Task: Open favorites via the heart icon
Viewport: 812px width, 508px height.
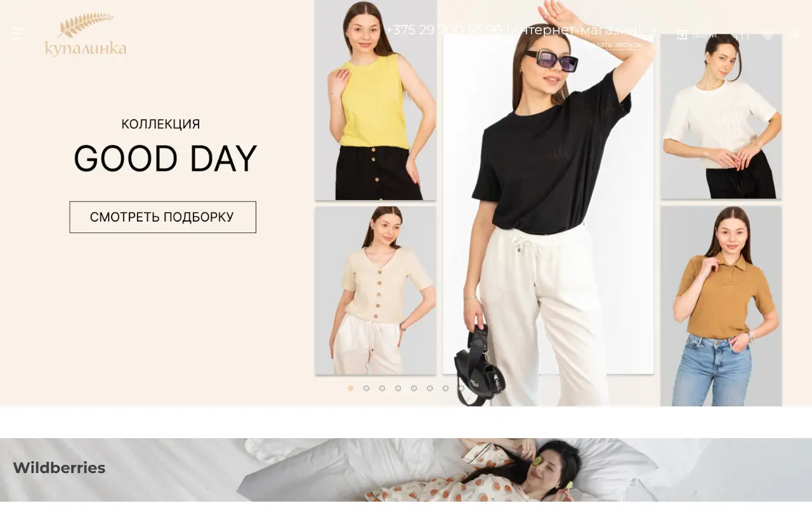Action: tap(768, 35)
